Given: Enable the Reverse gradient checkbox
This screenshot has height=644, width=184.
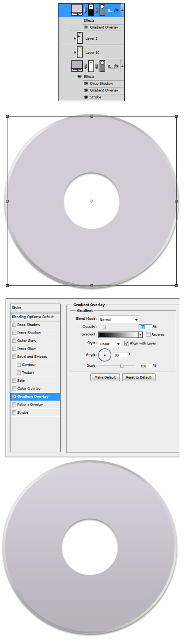Looking at the screenshot, I should tap(148, 335).
